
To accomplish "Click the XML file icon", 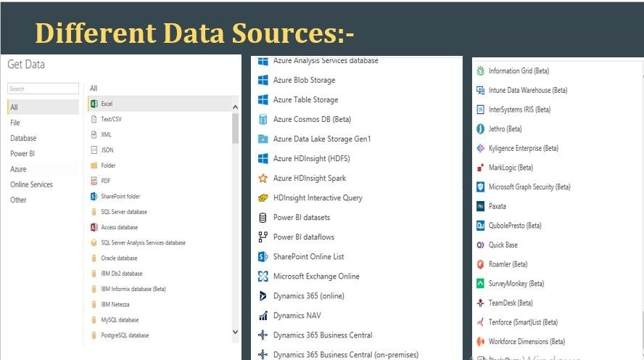I will (94, 134).
